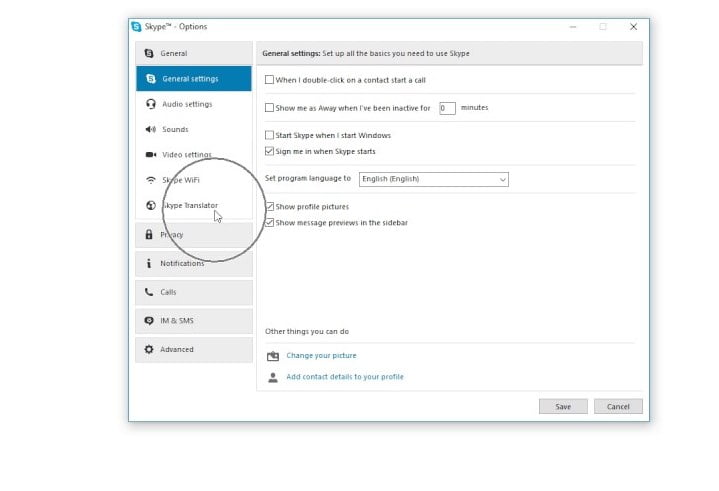Viewport: 719px width, 491px height.
Task: Open the program language dropdown
Action: pyautogui.click(x=434, y=179)
